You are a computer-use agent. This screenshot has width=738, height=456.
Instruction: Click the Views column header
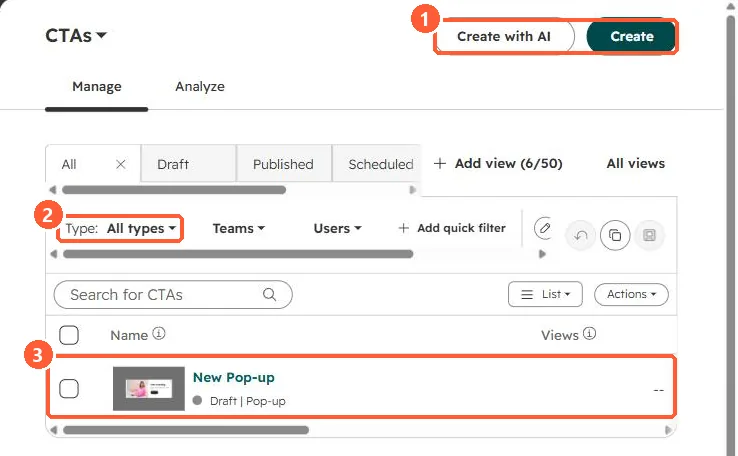[x=560, y=335]
